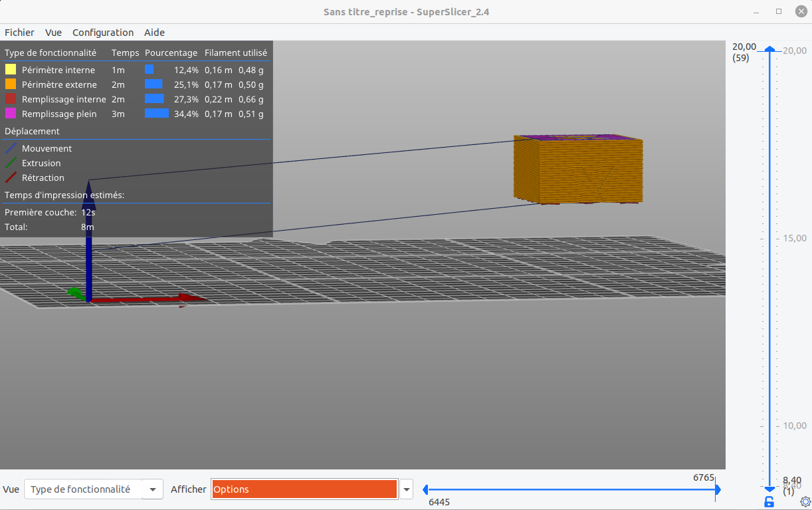
Task: Toggle visibility of Mouvement label
Action: tap(47, 148)
